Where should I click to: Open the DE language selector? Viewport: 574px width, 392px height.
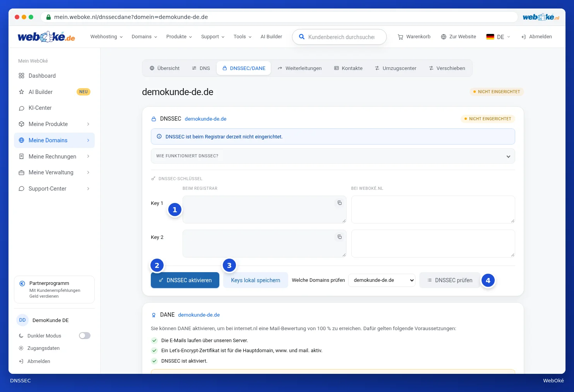[x=499, y=37]
